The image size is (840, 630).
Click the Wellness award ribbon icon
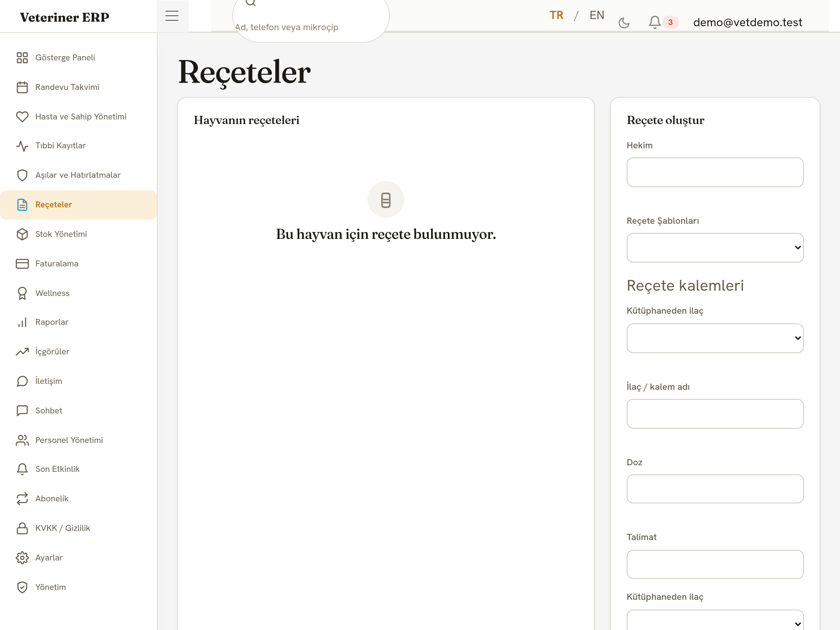click(22, 293)
